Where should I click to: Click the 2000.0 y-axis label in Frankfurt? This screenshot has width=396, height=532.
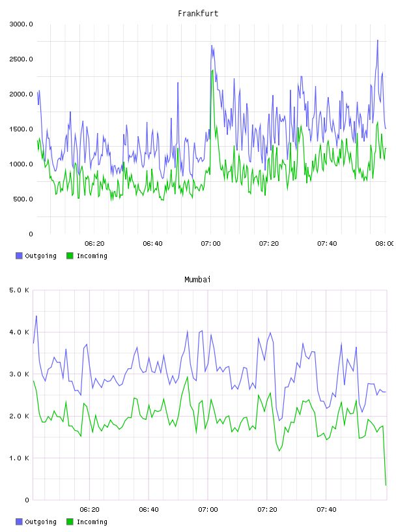(x=21, y=94)
